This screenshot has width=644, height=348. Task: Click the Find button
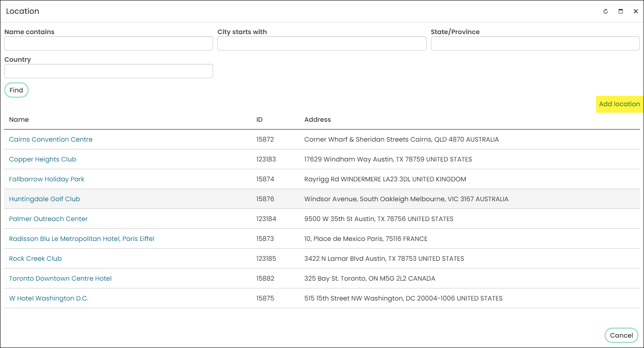tap(16, 90)
